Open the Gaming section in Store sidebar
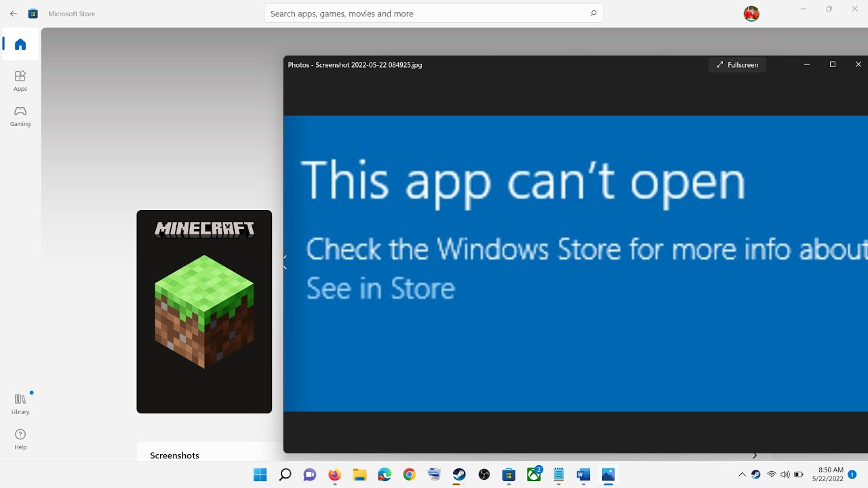This screenshot has width=868, height=488. pos(20,116)
